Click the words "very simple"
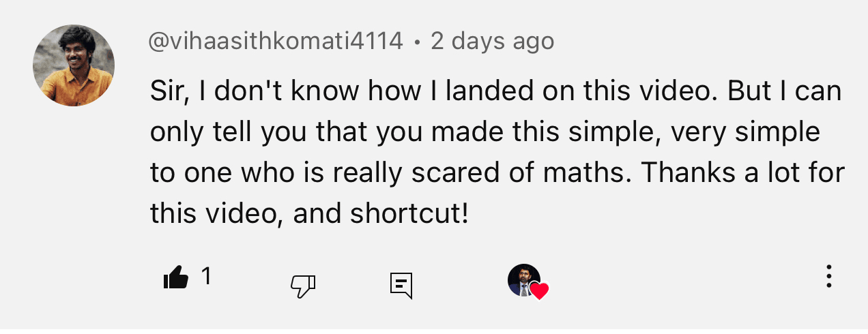Screen dimensions: 868x334 click(745, 132)
